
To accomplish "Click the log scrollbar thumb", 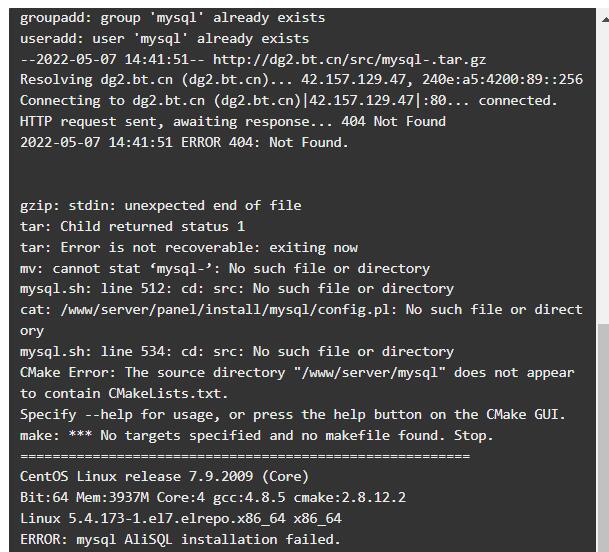I will pyautogui.click(x=604, y=437).
